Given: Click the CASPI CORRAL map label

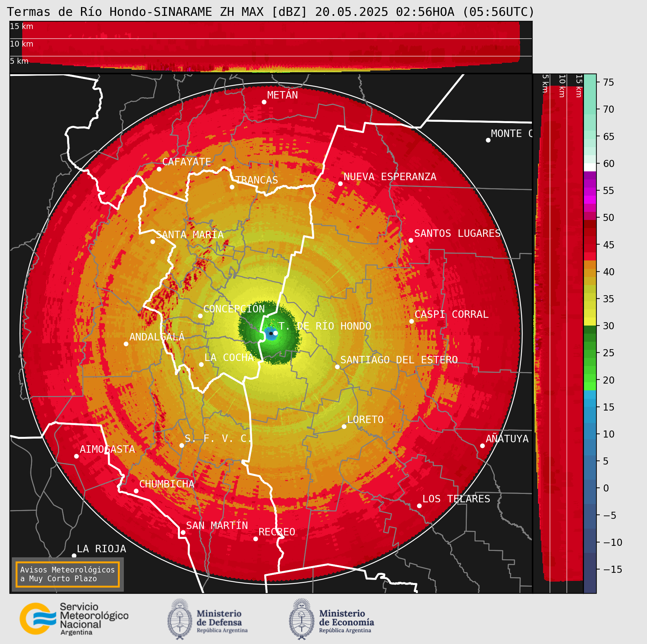Looking at the screenshot, I should 452,314.
